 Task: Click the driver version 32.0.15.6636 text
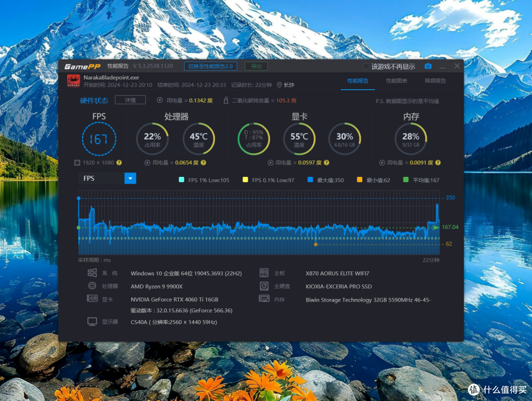pos(181,310)
